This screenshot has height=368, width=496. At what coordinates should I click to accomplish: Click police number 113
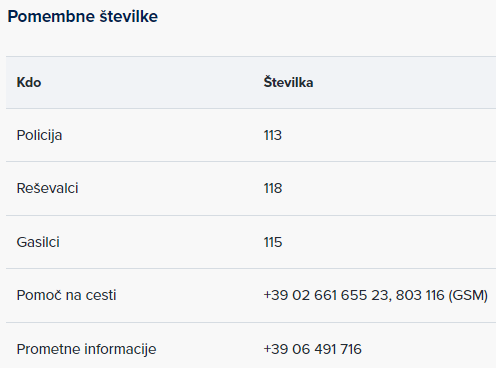pos(273,135)
